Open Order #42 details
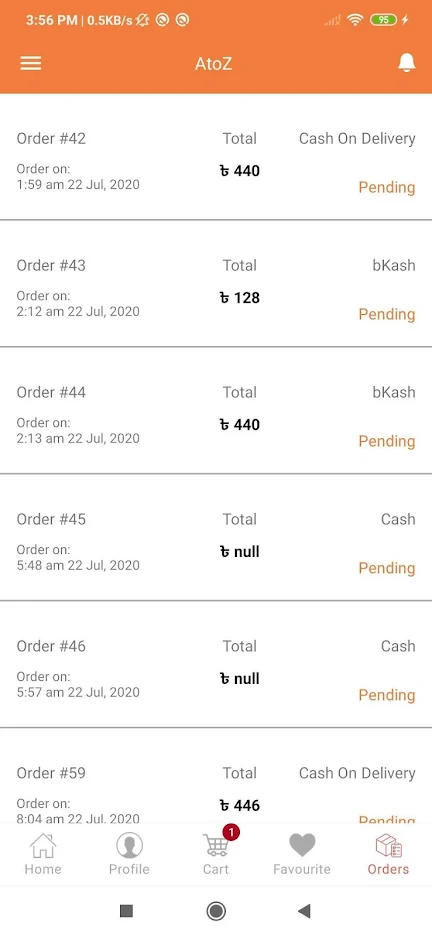This screenshot has width=432, height=937. pos(216,157)
